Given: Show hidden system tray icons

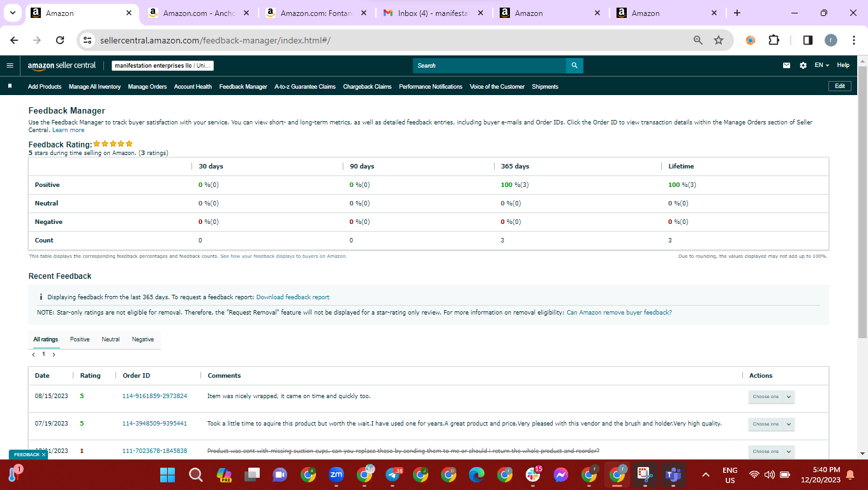Looking at the screenshot, I should coord(705,475).
